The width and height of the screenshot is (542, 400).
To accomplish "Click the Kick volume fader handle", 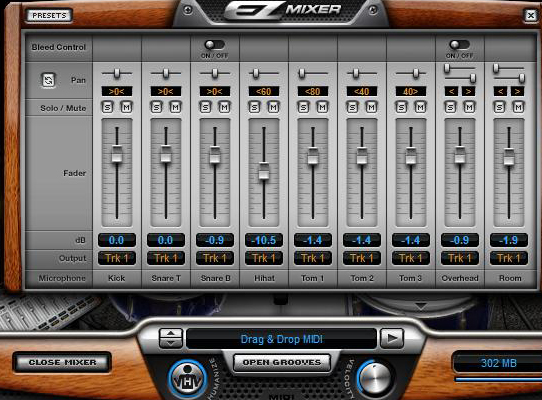I will tap(117, 154).
